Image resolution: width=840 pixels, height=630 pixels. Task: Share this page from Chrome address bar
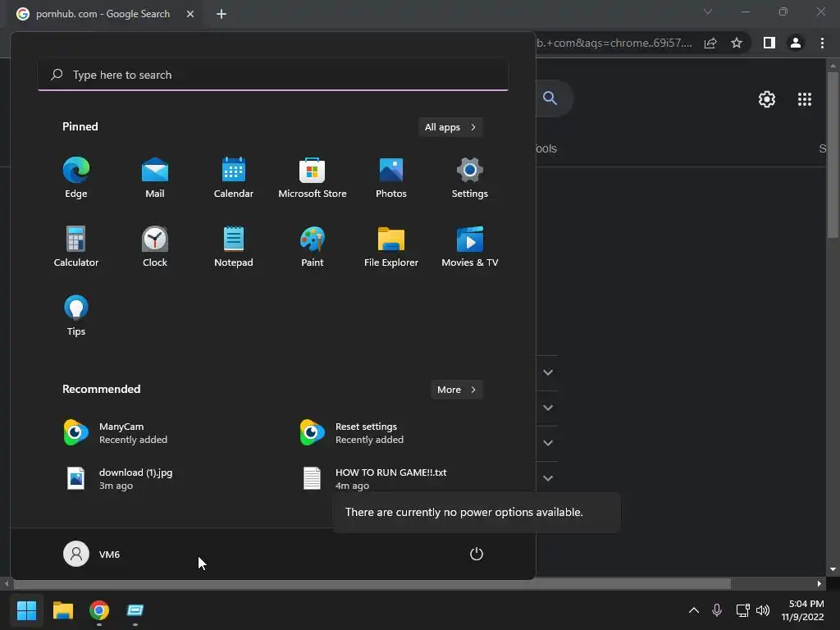710,43
